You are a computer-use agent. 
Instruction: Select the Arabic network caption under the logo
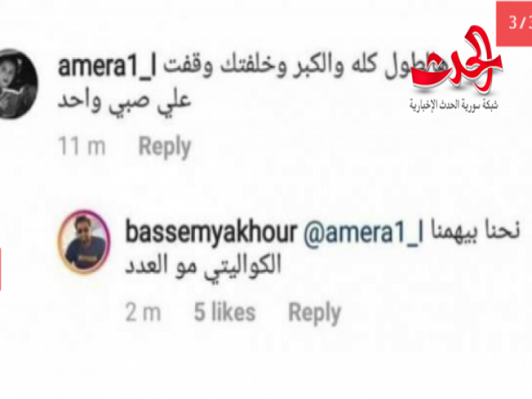click(453, 105)
